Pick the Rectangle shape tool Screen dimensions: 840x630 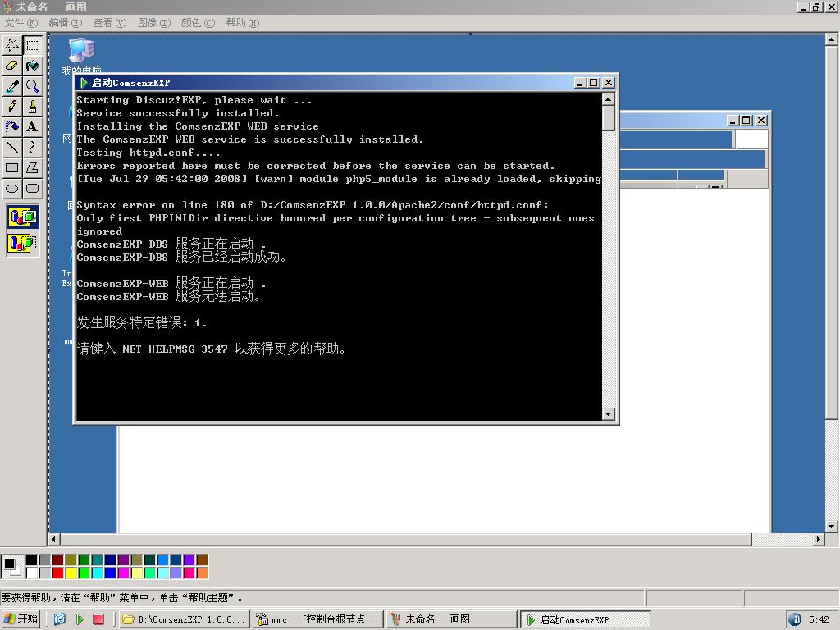tap(12, 167)
